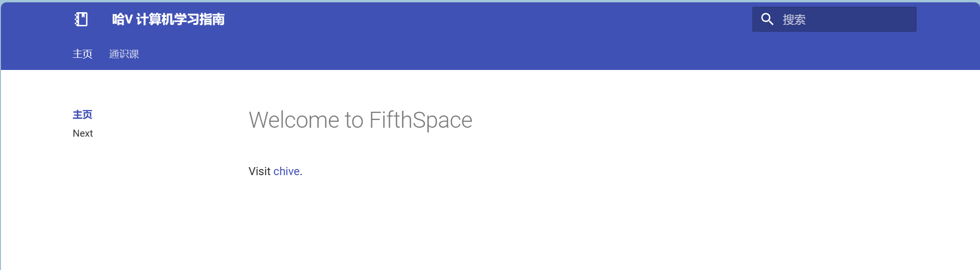Click the site title 哈V 计算机学习指南
980x270 pixels.
pyautogui.click(x=168, y=19)
